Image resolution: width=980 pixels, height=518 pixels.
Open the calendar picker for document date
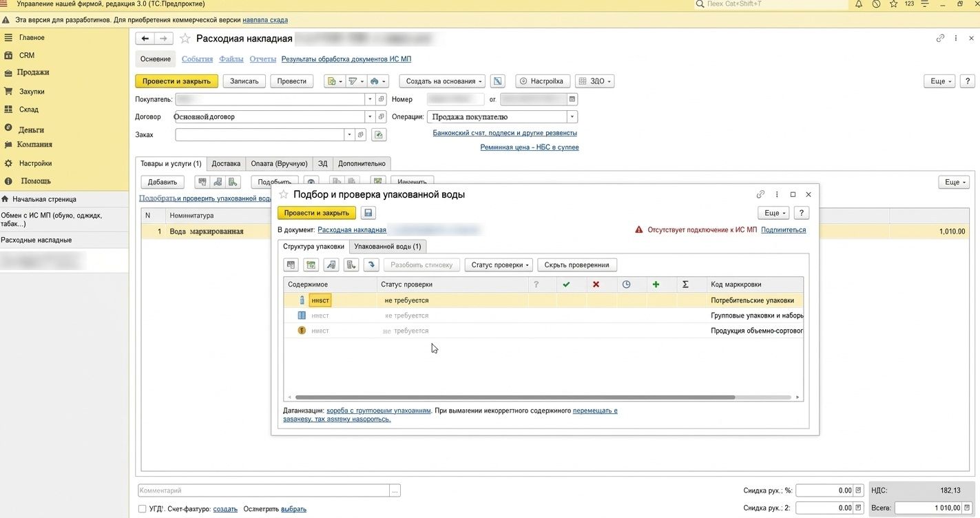pos(572,99)
